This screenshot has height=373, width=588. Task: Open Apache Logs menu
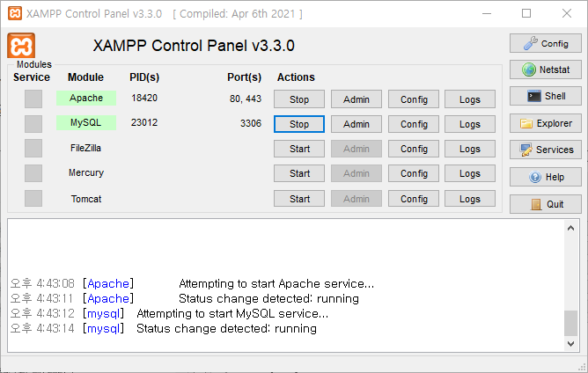click(470, 99)
